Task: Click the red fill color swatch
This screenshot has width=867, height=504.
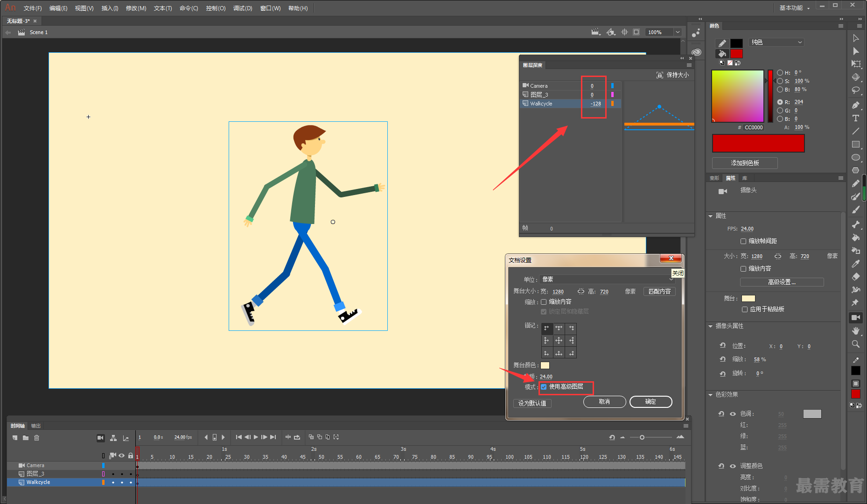Action: (737, 54)
